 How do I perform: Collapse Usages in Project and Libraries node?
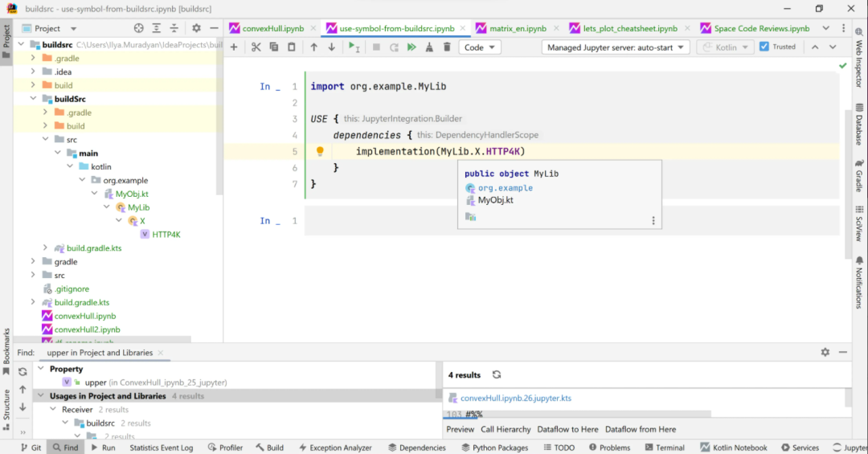(40, 396)
